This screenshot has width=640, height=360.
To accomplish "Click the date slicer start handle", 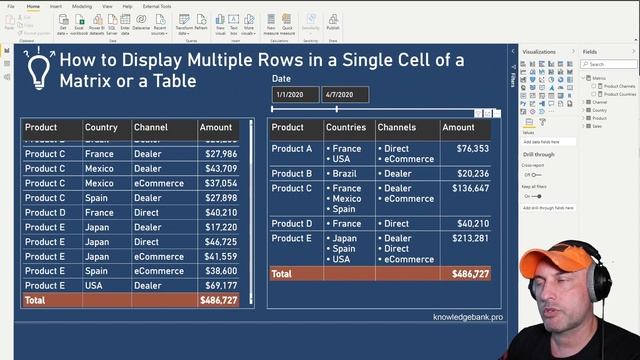I will (272, 109).
